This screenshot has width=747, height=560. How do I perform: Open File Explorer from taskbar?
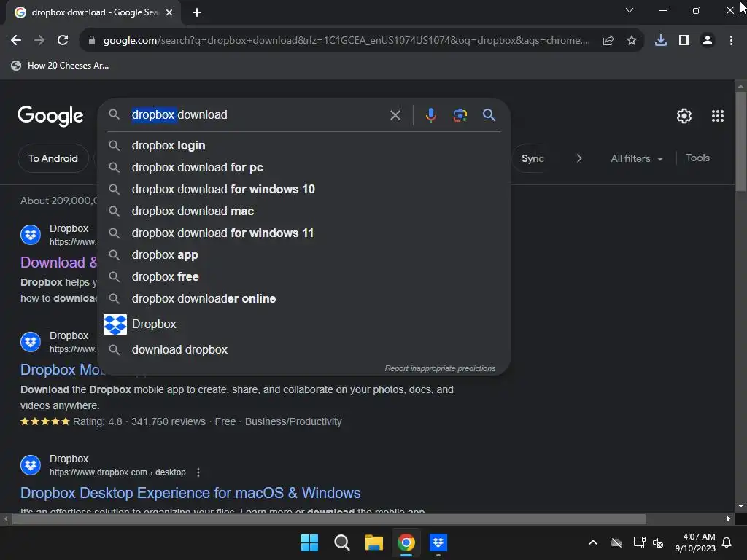[x=374, y=542]
